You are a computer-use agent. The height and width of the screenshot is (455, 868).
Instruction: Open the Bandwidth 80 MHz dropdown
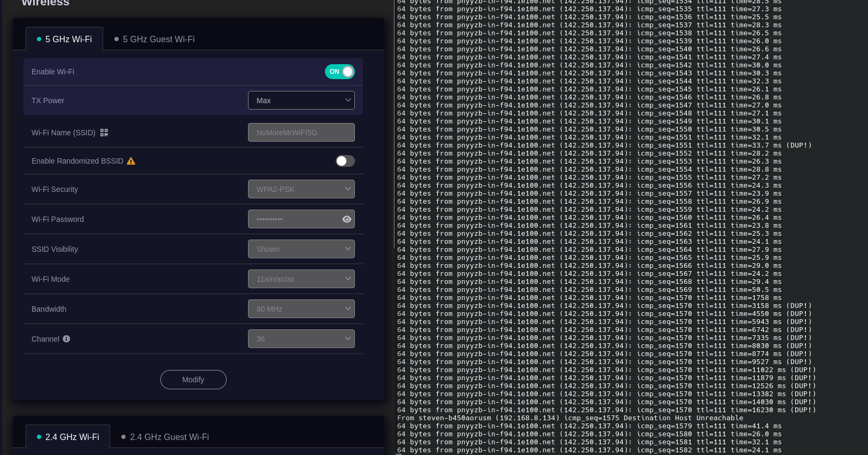tap(301, 309)
